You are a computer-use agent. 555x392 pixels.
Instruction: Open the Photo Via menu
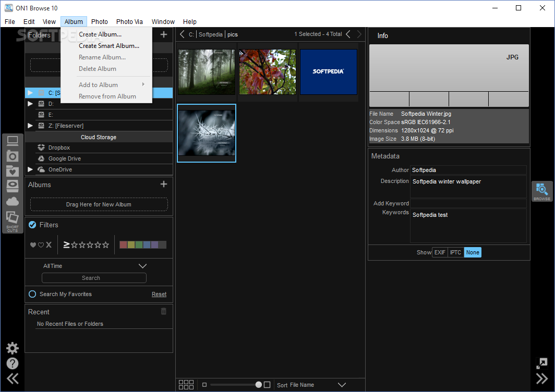129,21
